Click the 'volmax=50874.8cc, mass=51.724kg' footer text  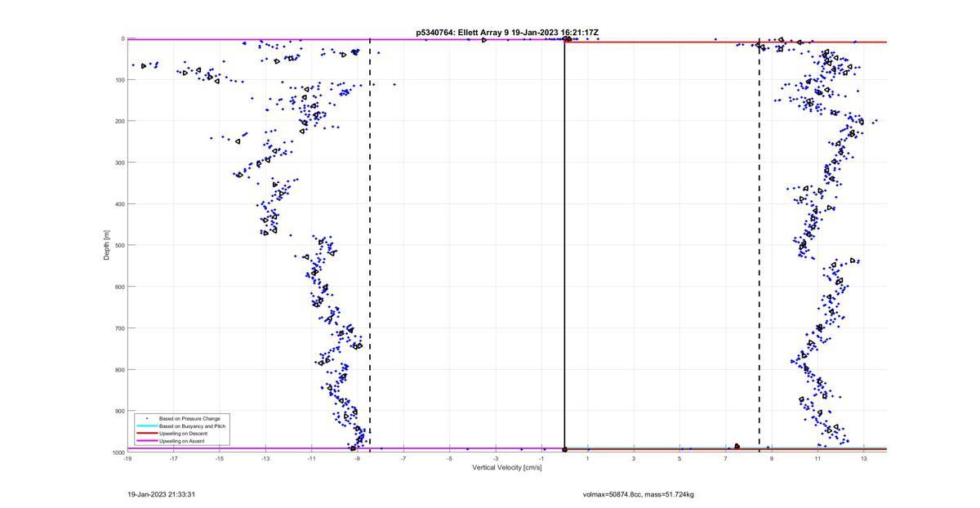(639, 495)
